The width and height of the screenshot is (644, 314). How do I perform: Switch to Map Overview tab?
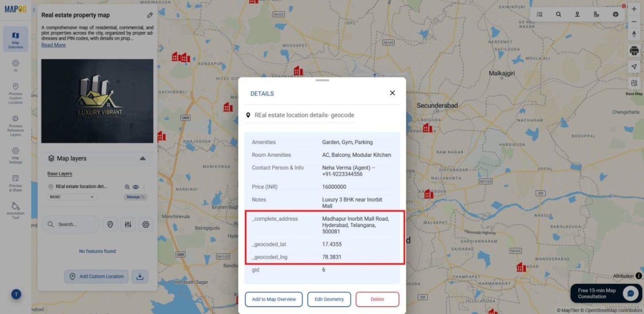[x=15, y=39]
